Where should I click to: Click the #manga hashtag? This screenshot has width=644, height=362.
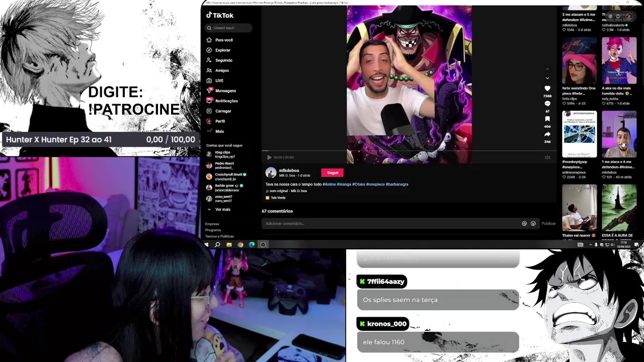coord(344,185)
